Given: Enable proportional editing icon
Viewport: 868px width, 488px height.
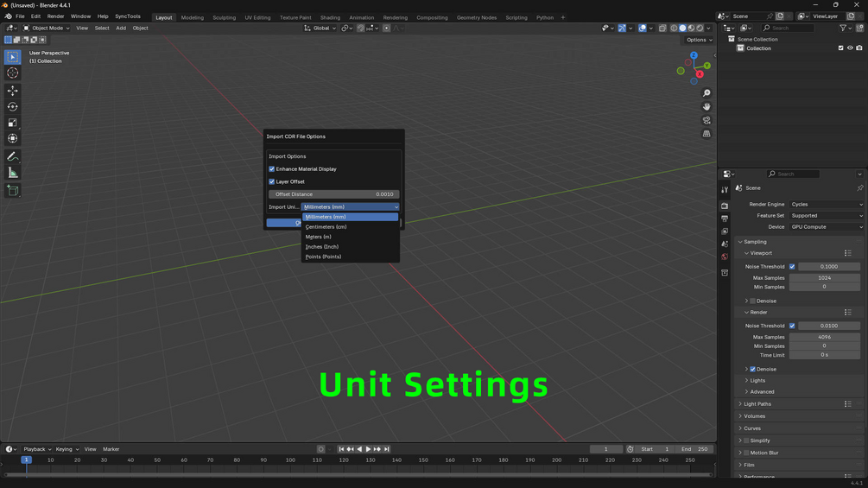Looking at the screenshot, I should 386,29.
